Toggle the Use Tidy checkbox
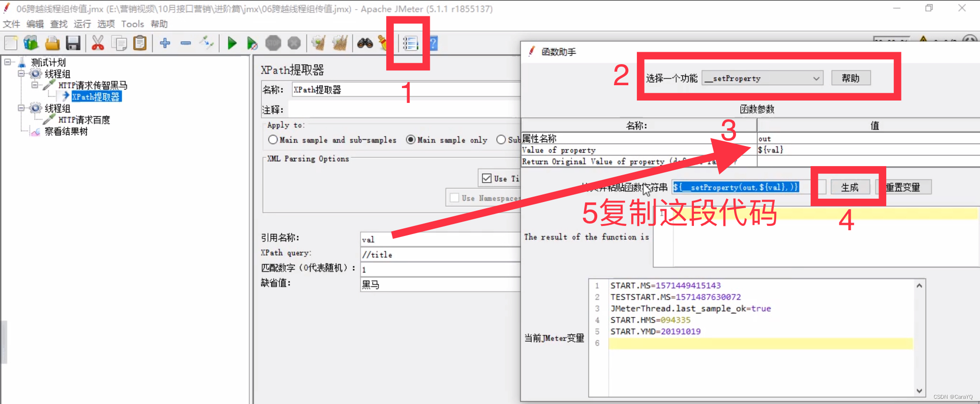Viewport: 980px width, 404px height. [487, 178]
